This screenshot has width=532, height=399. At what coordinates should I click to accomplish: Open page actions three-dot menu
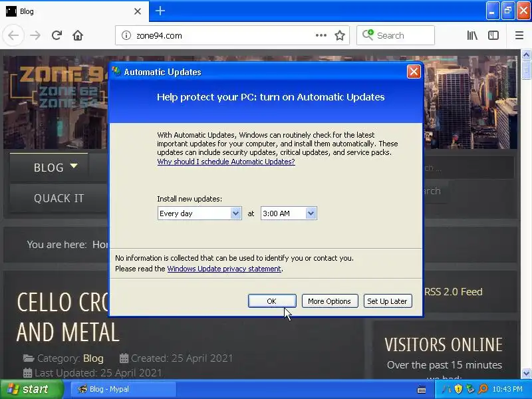[x=321, y=35]
